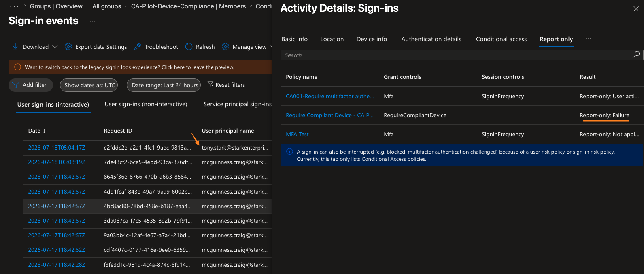644x274 pixels.
Task: Click the ellipsis next to Sign-in events title
Action: (x=93, y=21)
